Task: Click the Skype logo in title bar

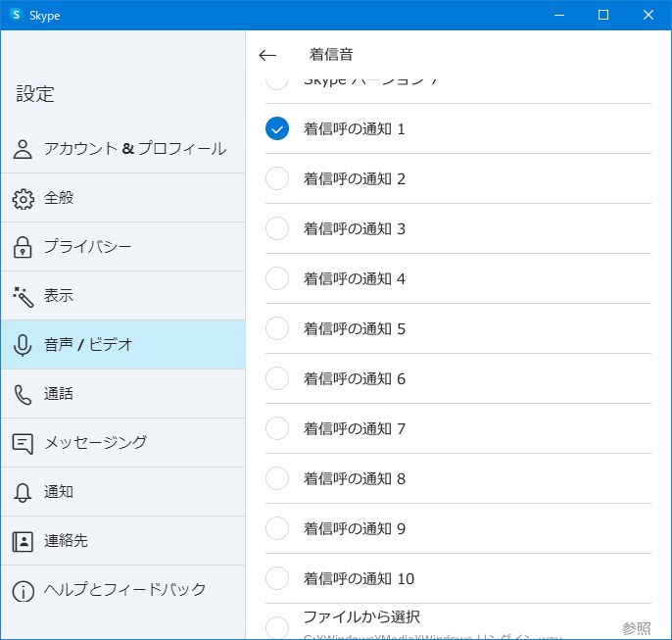Action: (17, 15)
